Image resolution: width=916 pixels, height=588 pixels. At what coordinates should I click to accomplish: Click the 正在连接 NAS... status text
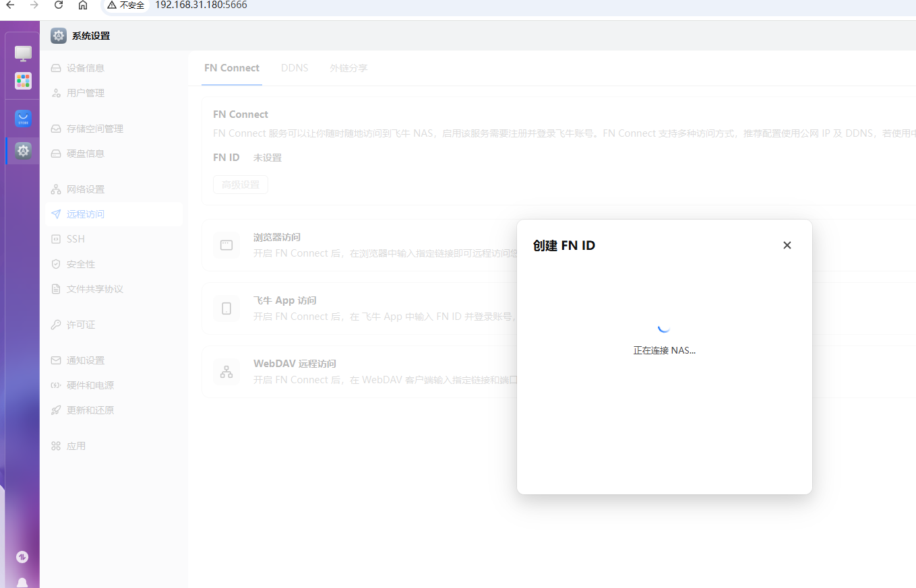tap(665, 351)
